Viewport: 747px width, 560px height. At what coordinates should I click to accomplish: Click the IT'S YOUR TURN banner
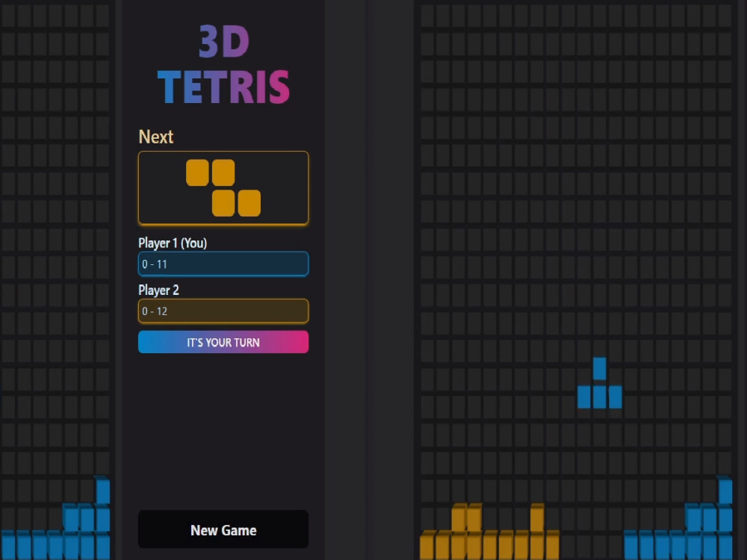tap(223, 342)
